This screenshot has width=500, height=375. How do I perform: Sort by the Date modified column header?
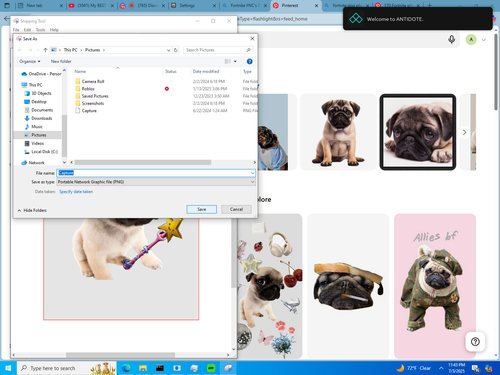206,71
